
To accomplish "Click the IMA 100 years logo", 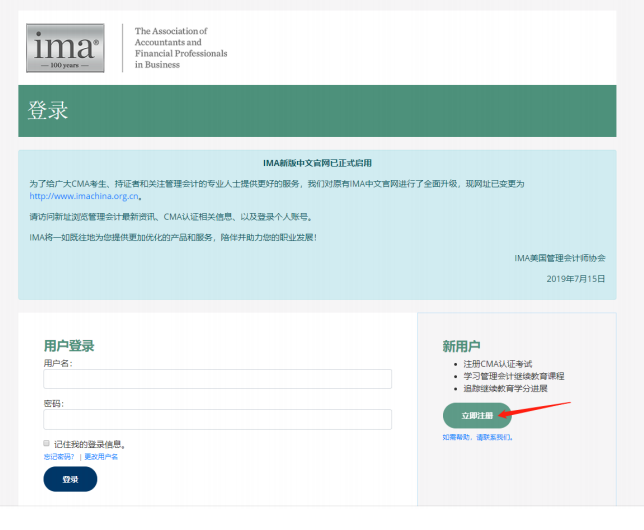I will (x=65, y=47).
